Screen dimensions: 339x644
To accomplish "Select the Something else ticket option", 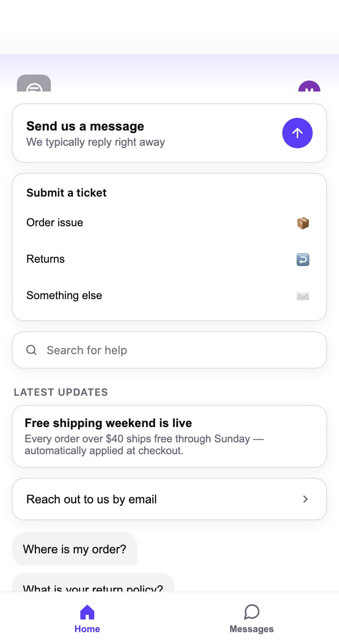I will point(169,296).
